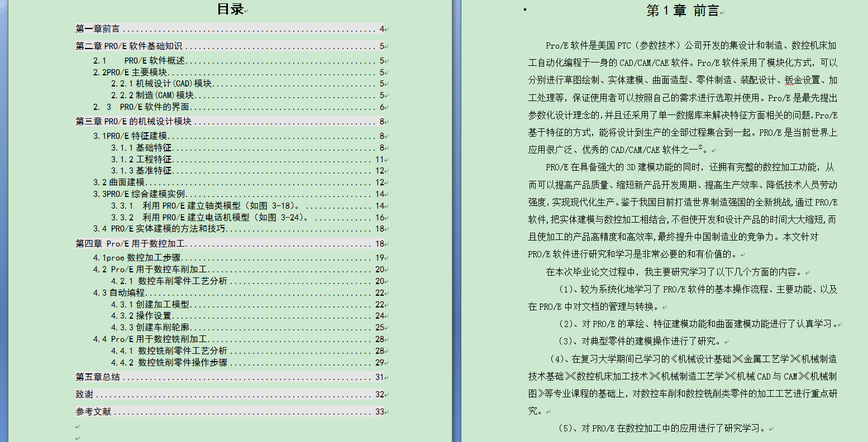
Task: Click list item (3)、对典型零件的建模操作
Action: (641, 342)
